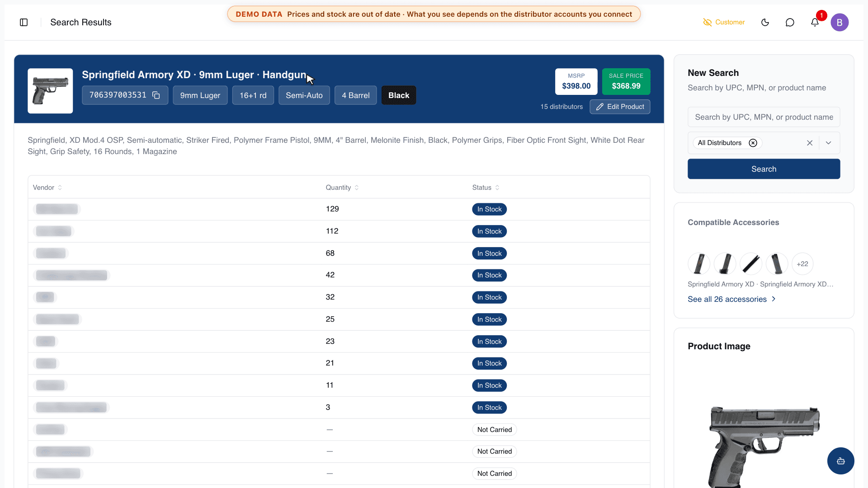868x488 pixels.
Task: Open user avatar B menu
Action: tap(840, 22)
